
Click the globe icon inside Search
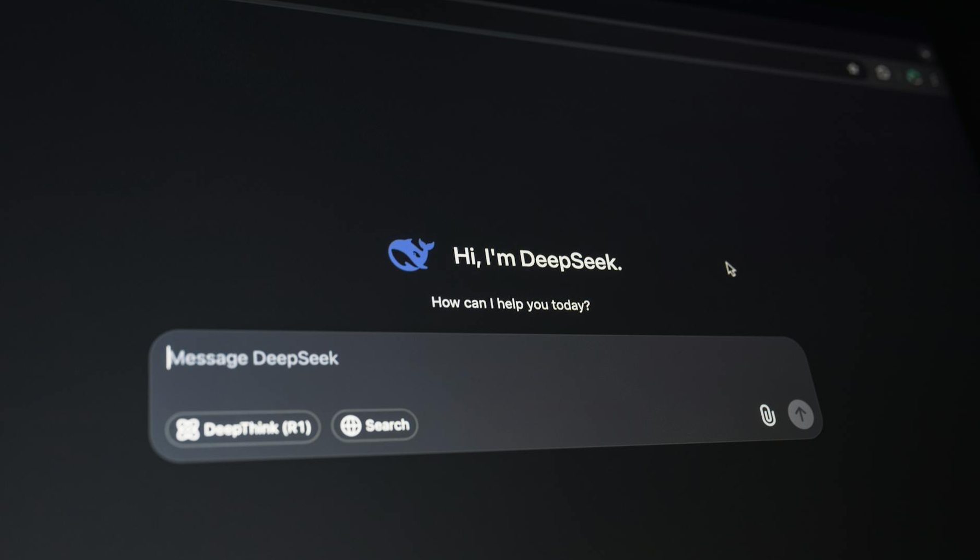click(x=351, y=425)
